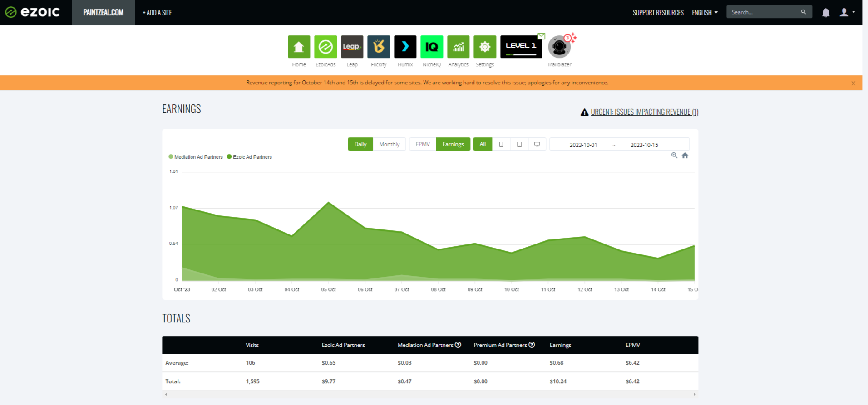The height and width of the screenshot is (405, 868).
Task: Dismiss the orange revenue delay banner
Action: click(853, 83)
